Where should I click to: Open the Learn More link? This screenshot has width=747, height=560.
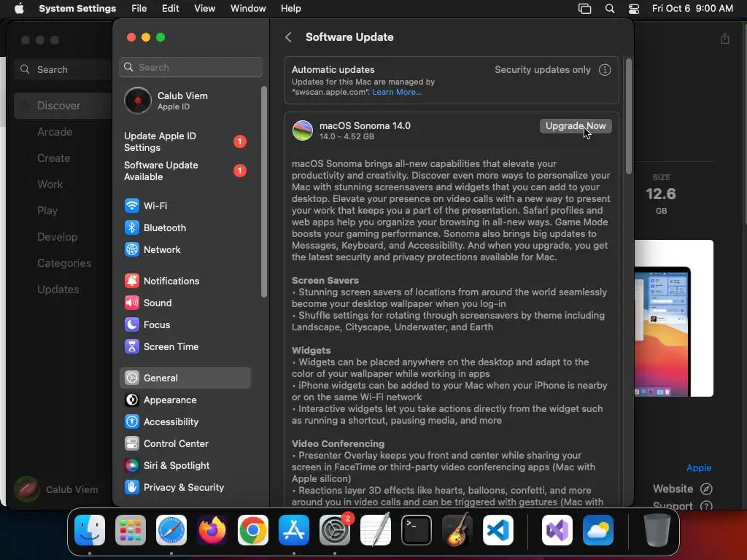[x=397, y=93]
